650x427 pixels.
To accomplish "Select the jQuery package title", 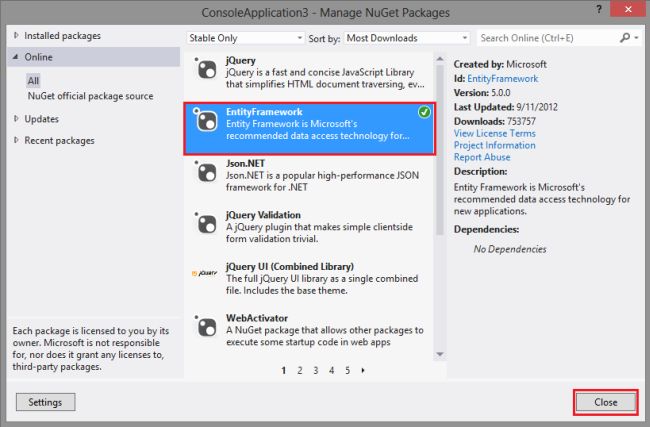I will point(240,60).
